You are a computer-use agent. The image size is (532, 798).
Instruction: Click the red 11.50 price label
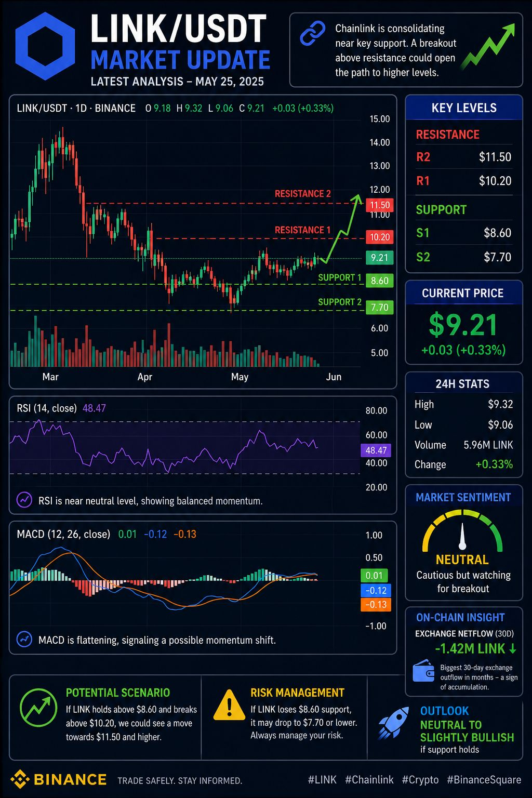(x=380, y=205)
